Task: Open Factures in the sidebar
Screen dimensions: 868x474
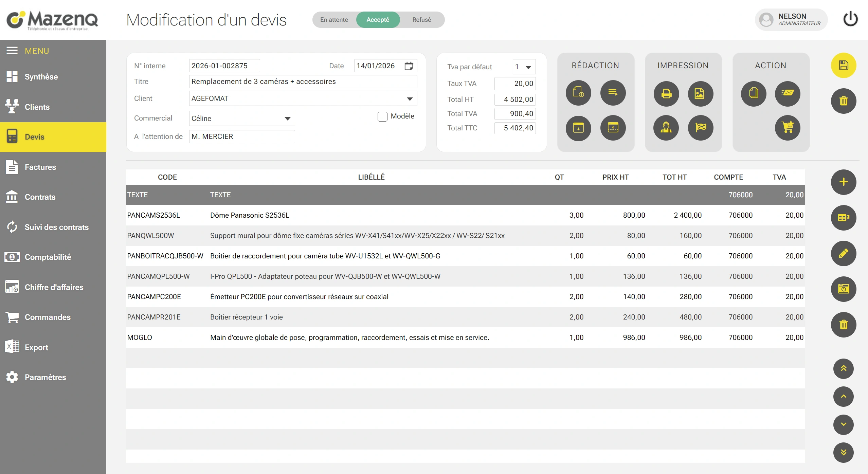Action: coord(53,167)
